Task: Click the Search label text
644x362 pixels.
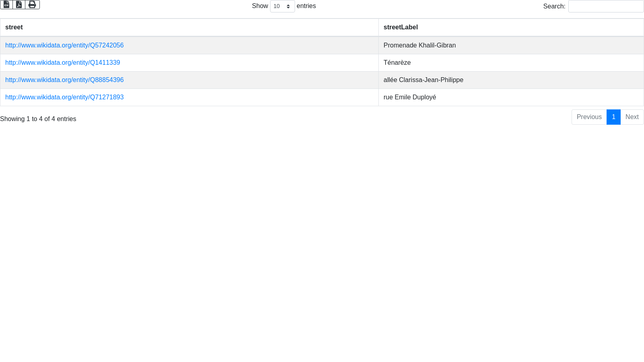Action: 554,6
